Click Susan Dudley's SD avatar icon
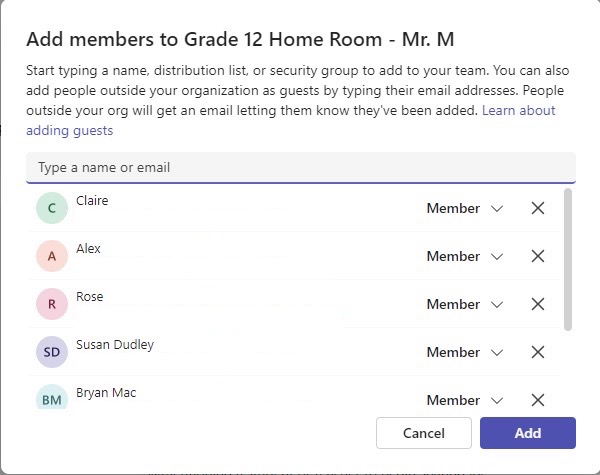This screenshot has width=600, height=475. point(52,352)
